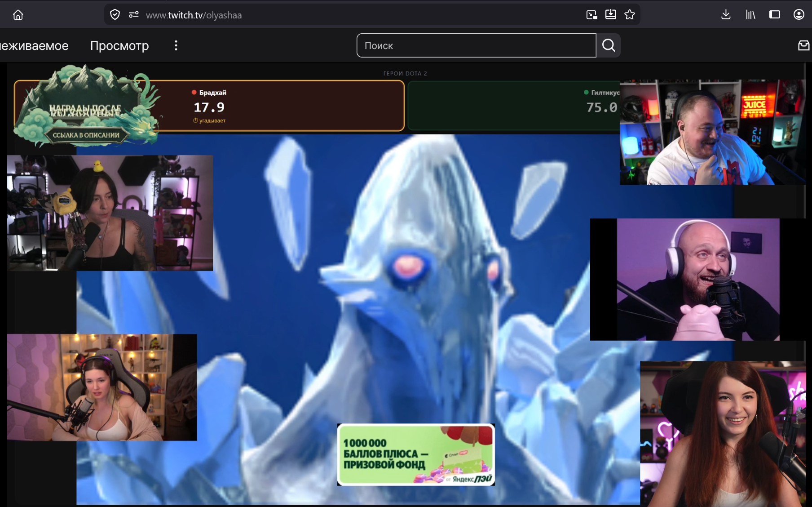Screen dimensions: 812x507
Task: Click the team name Гилтикус
Action: pyautogui.click(x=605, y=93)
